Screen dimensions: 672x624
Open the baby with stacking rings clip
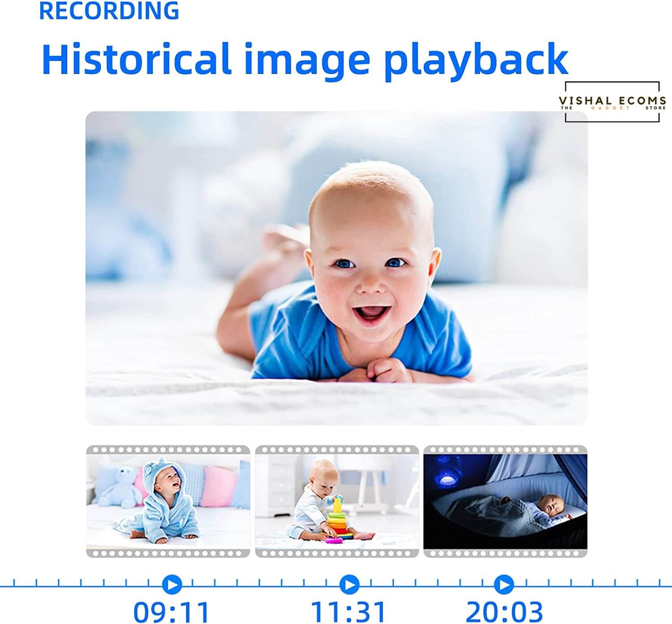click(x=337, y=501)
